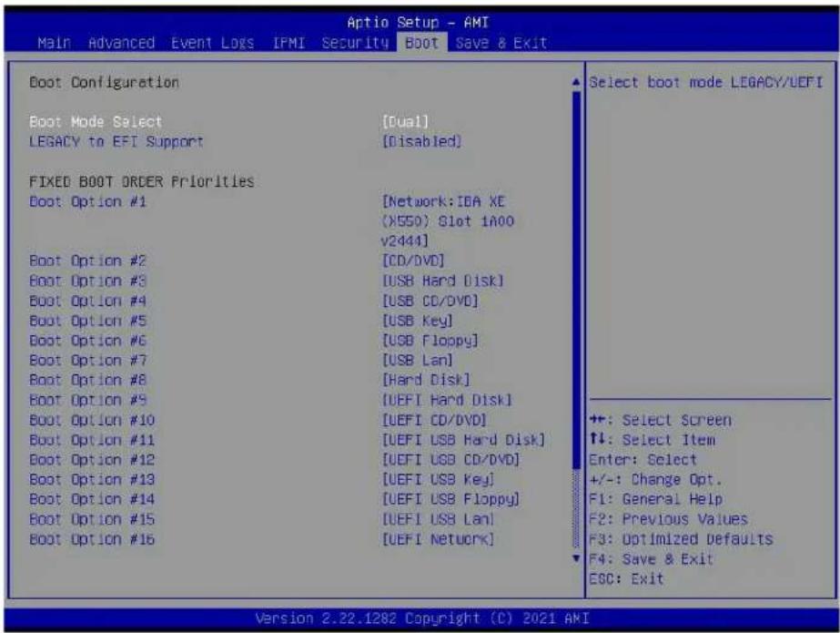This screenshot has width=840, height=633.
Task: Click the vertical scrollbar thumb
Action: click(576, 280)
